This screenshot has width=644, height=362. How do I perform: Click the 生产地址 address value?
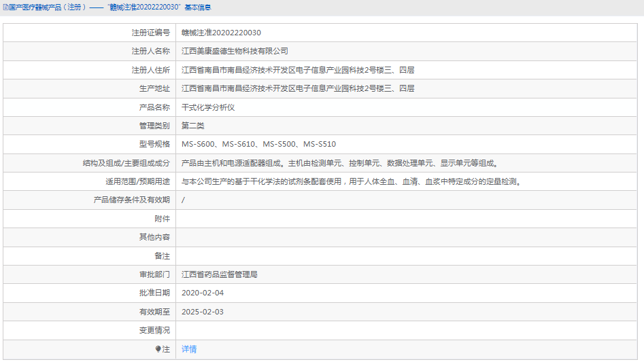tap(298, 88)
